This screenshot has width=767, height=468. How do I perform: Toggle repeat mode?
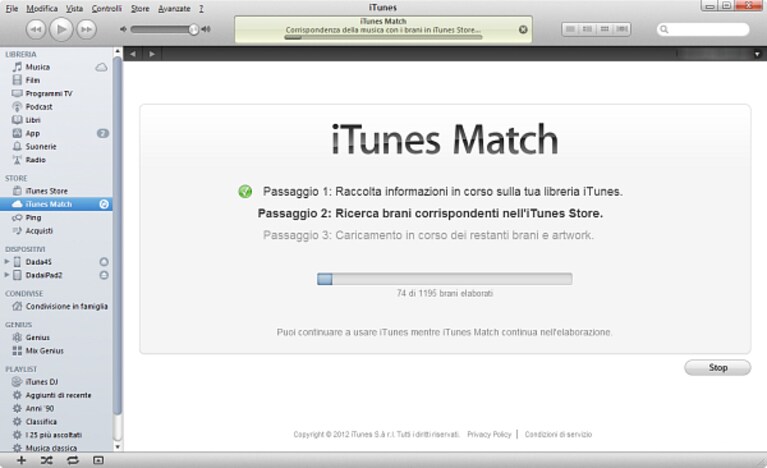click(x=72, y=460)
